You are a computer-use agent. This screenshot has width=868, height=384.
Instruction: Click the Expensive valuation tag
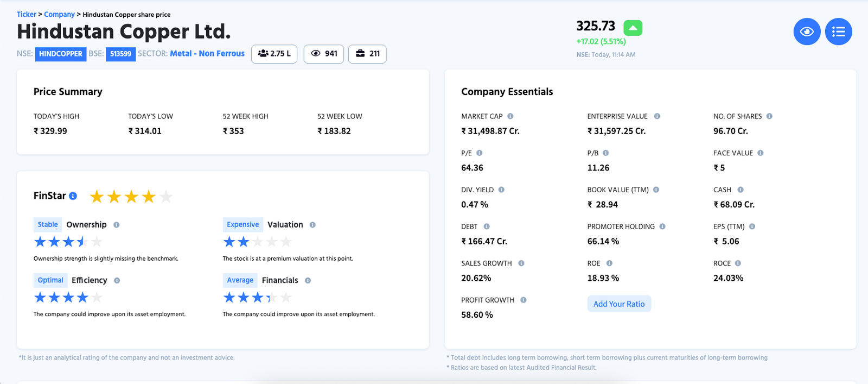tap(243, 225)
